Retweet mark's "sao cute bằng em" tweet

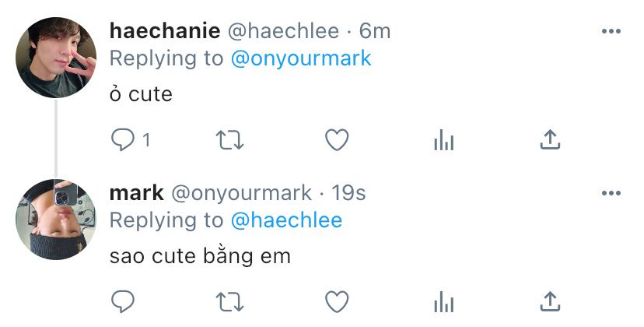pos(230,301)
